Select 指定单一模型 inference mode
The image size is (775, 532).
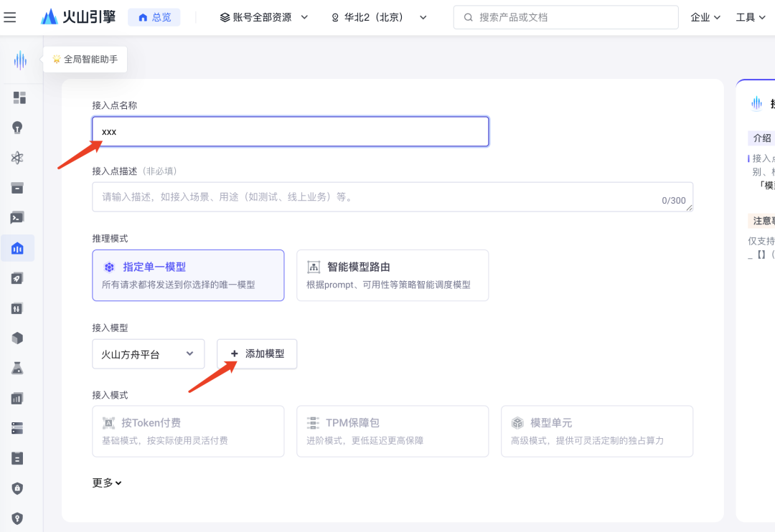188,275
